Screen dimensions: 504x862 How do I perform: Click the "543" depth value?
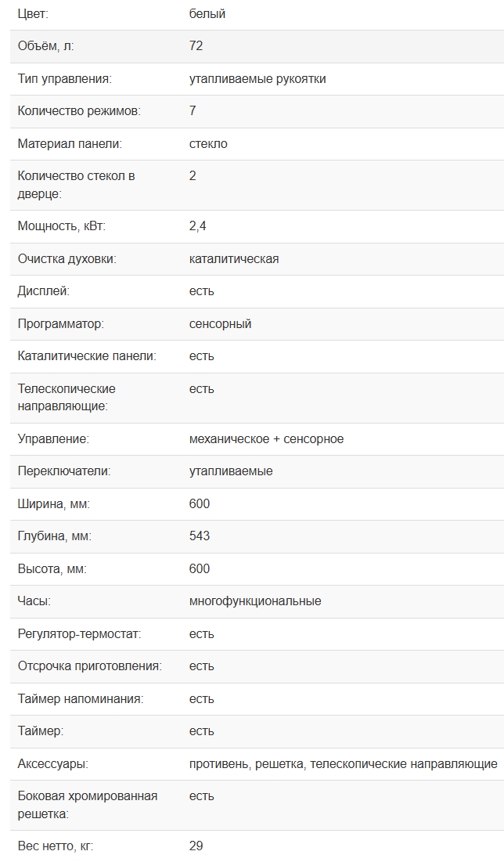tap(200, 536)
